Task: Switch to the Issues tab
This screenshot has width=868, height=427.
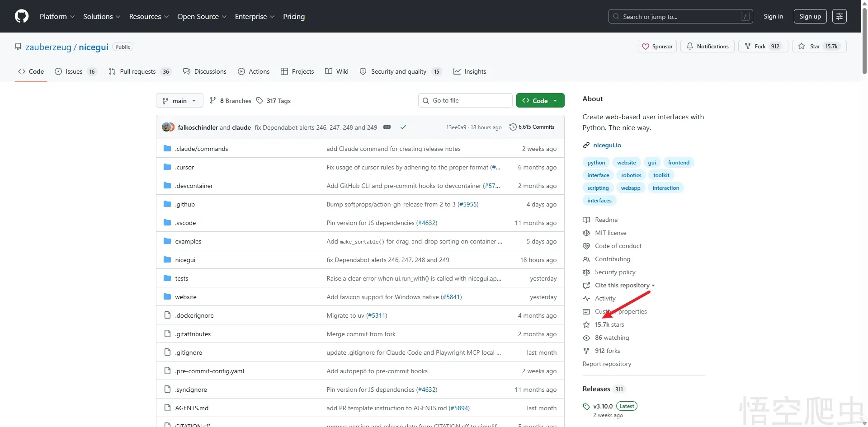Action: (75, 71)
